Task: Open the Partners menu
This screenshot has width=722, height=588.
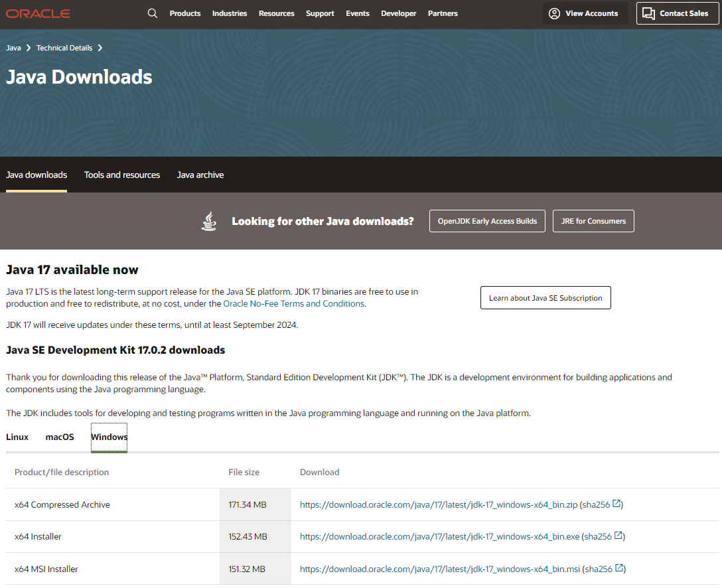Action: click(x=443, y=13)
